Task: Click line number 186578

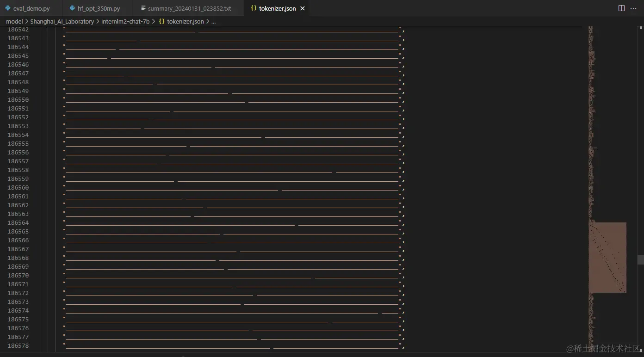Action: (x=18, y=346)
